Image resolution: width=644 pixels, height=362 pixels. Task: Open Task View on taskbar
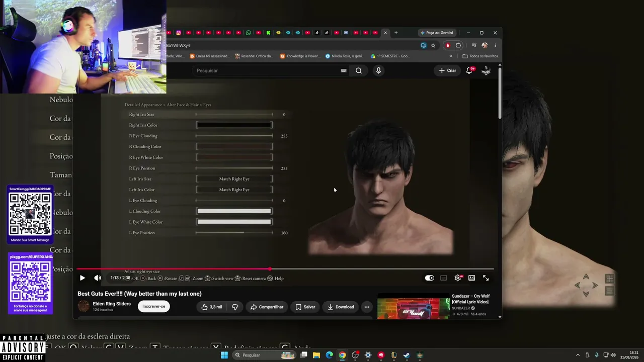[303, 355]
